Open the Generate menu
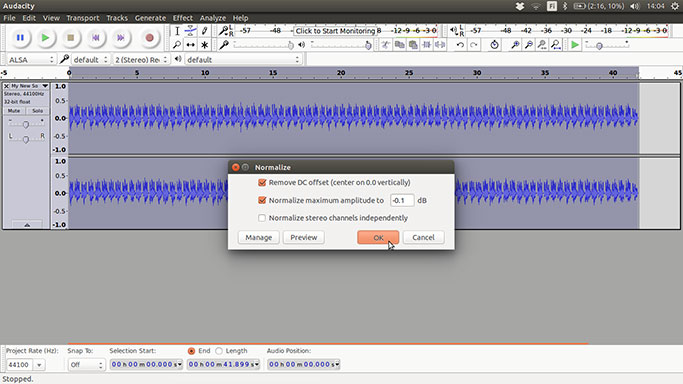The width and height of the screenshot is (683, 384). (x=150, y=18)
